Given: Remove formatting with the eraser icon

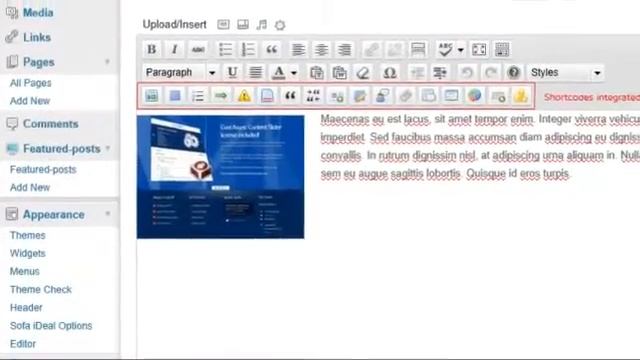Looking at the screenshot, I should [362, 72].
